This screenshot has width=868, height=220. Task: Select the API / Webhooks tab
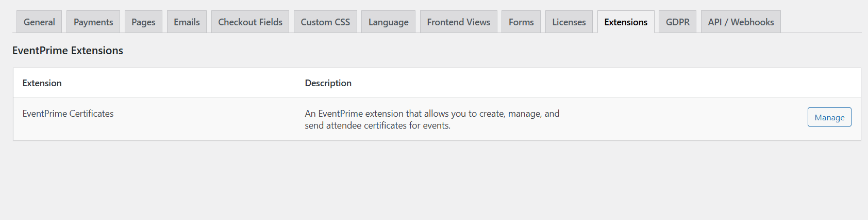[x=741, y=22]
